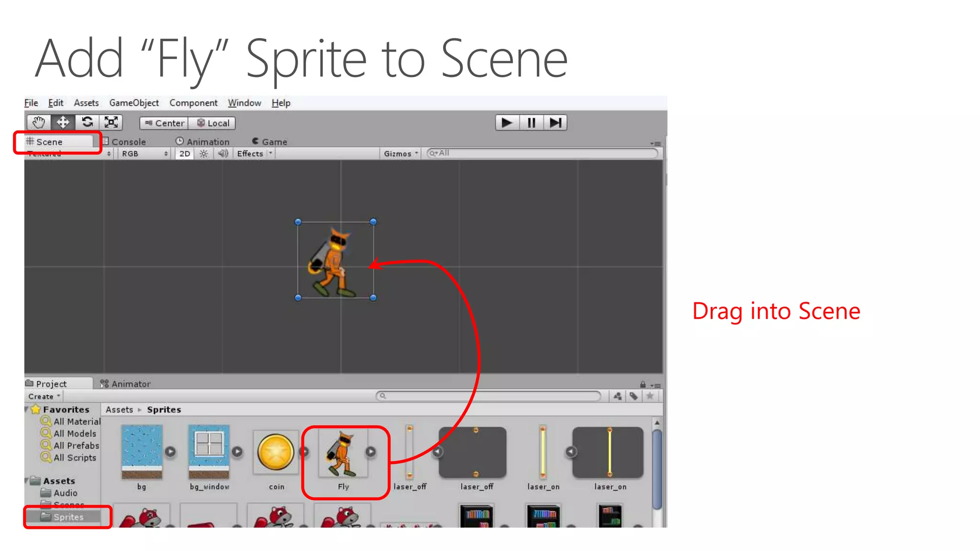Switch to the Animation tab
Screen dimensions: 980x551
point(202,142)
